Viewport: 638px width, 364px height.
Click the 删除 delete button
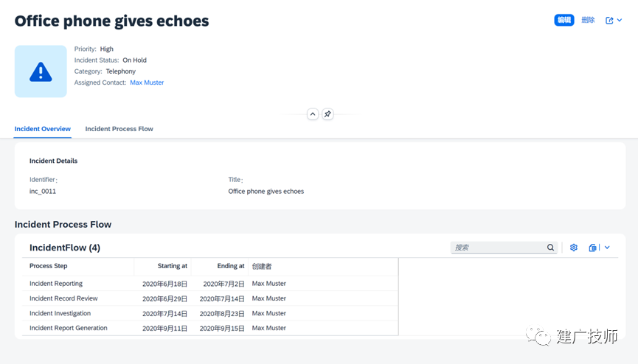pyautogui.click(x=588, y=20)
